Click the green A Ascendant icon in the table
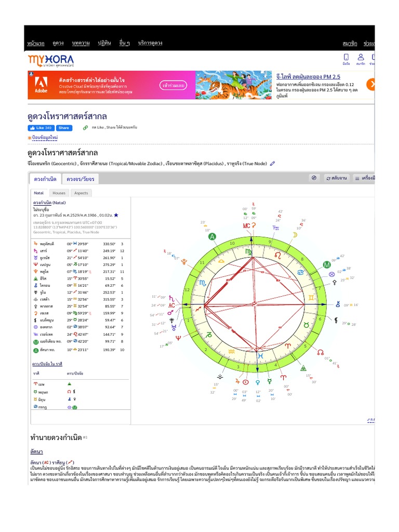Image resolution: width=399 pixels, height=532 pixels. tap(35, 351)
